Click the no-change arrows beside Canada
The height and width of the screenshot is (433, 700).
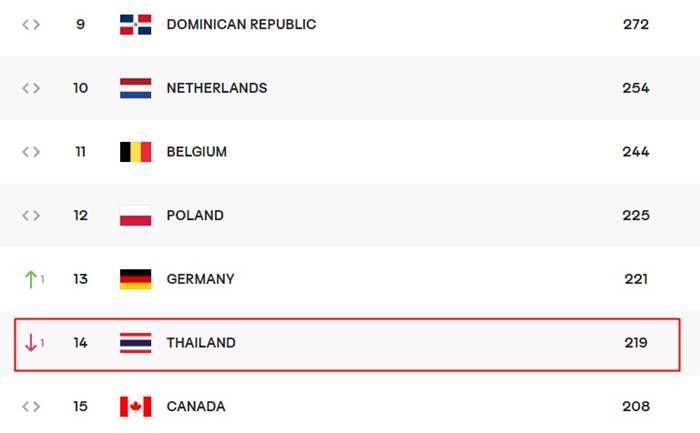[31, 407]
